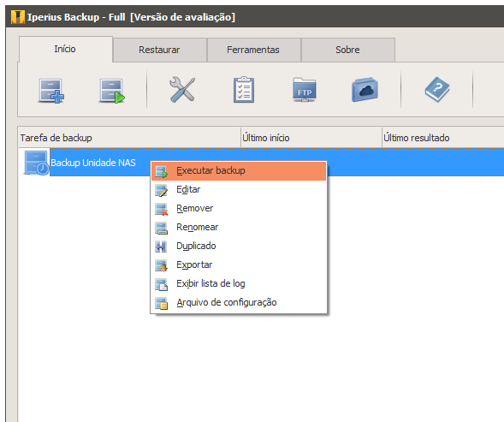Click the icon beside Arquivo de configuração
Viewport: 504px width, 422px height.
161,303
